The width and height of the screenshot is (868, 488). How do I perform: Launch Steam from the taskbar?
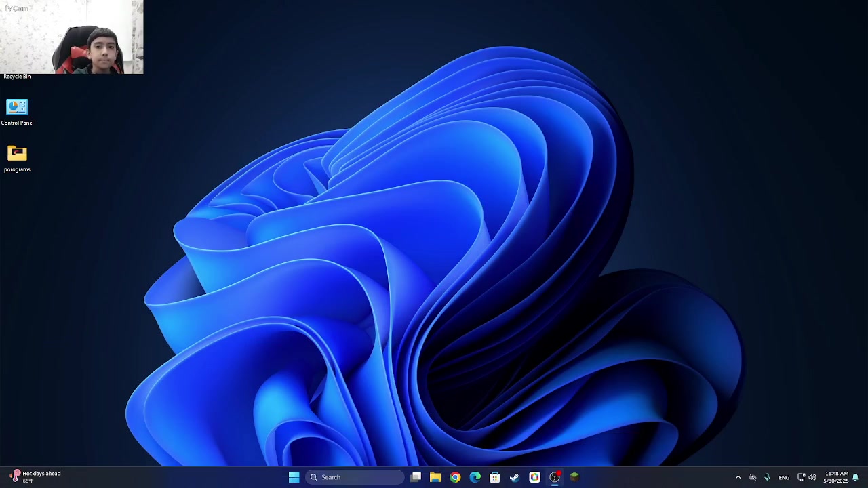pyautogui.click(x=515, y=477)
